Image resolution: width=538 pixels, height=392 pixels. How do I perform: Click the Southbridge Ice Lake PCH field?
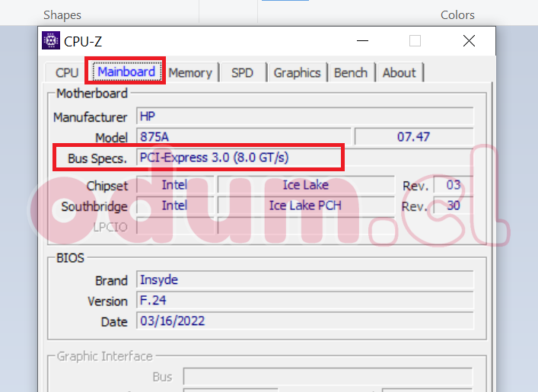pos(305,206)
